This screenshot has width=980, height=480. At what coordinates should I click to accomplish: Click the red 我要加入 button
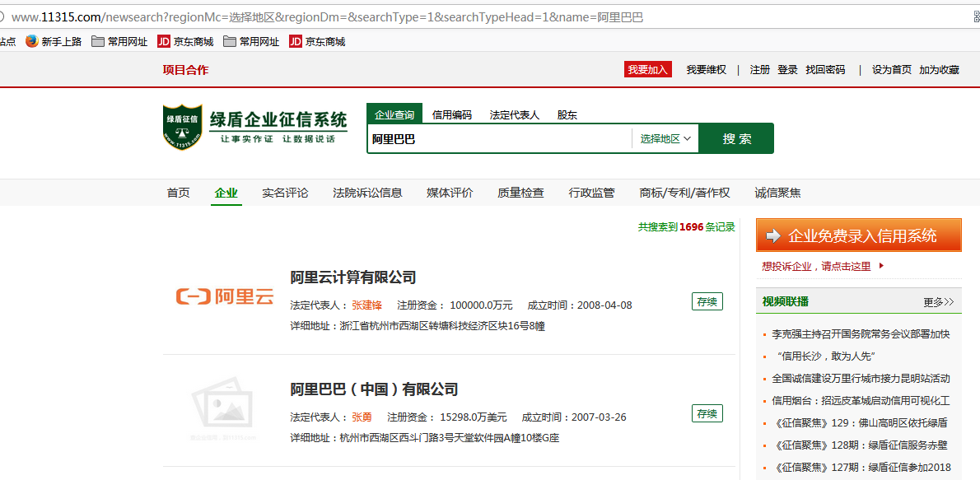647,69
